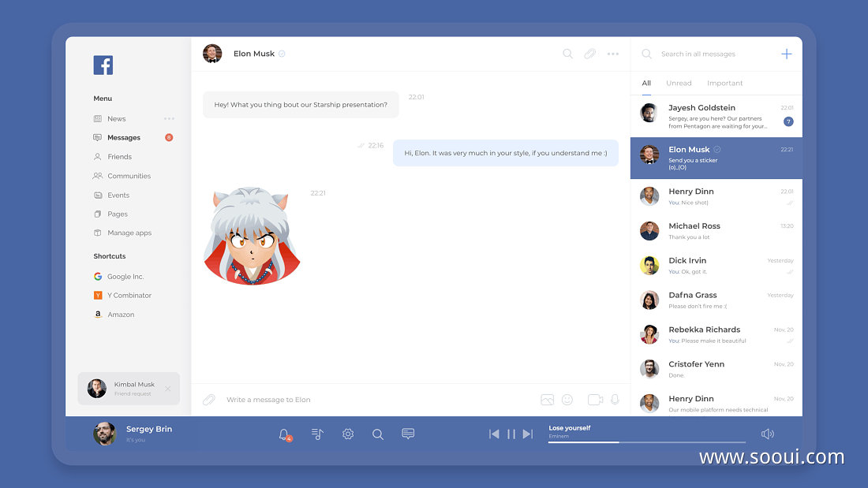Click the search icon beside message search
Viewport: 868px width, 488px height.
point(646,54)
